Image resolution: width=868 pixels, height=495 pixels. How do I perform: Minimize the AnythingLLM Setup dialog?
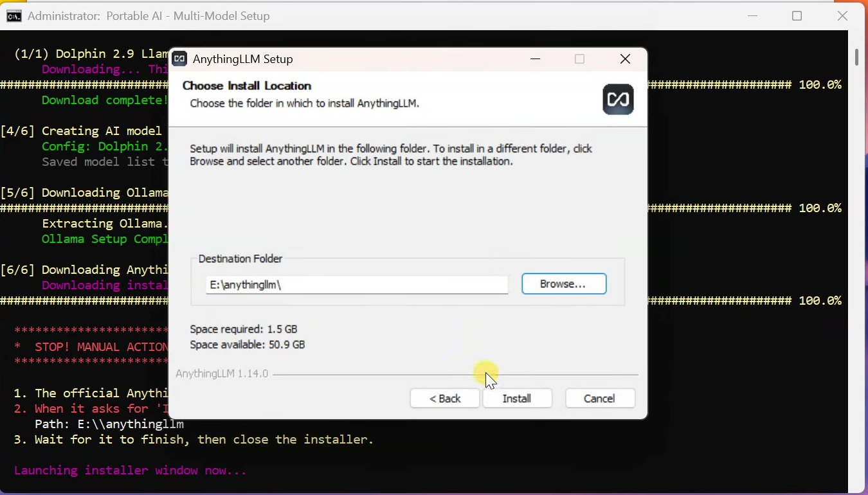(x=535, y=59)
